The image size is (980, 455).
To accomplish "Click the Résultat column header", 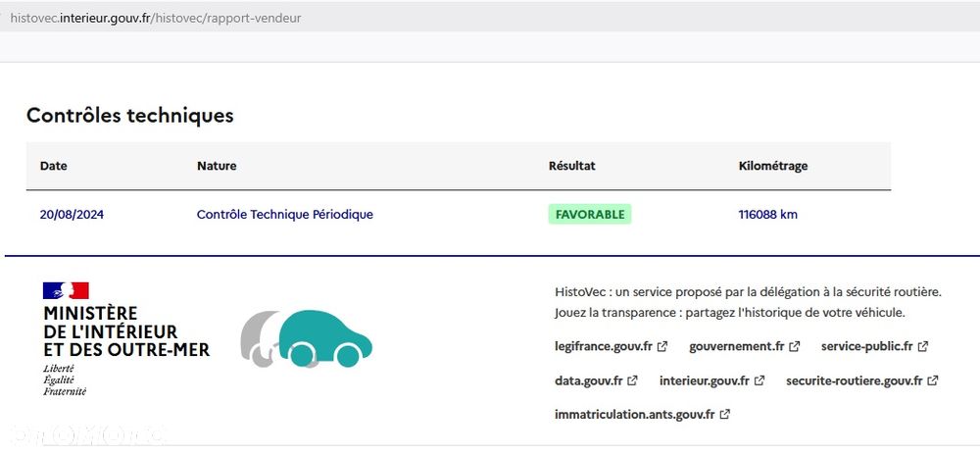I will [x=572, y=167].
